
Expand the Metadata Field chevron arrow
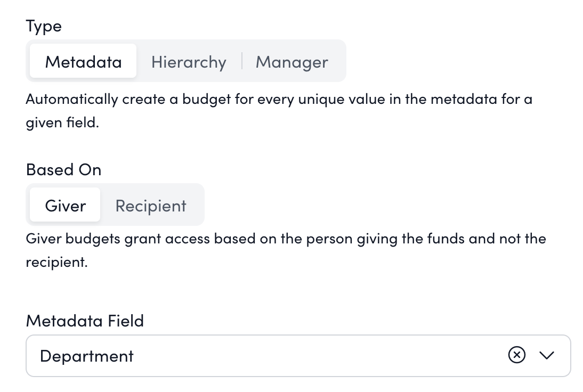[547, 355]
